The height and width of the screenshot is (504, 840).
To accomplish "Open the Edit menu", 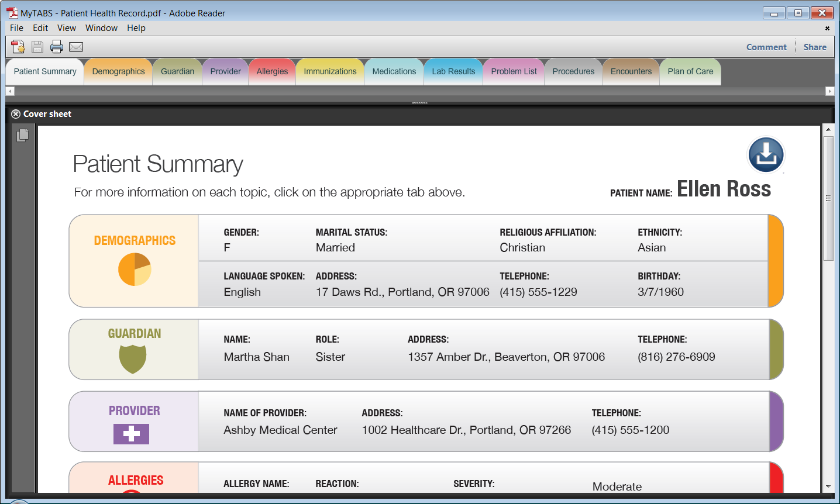I will [40, 28].
